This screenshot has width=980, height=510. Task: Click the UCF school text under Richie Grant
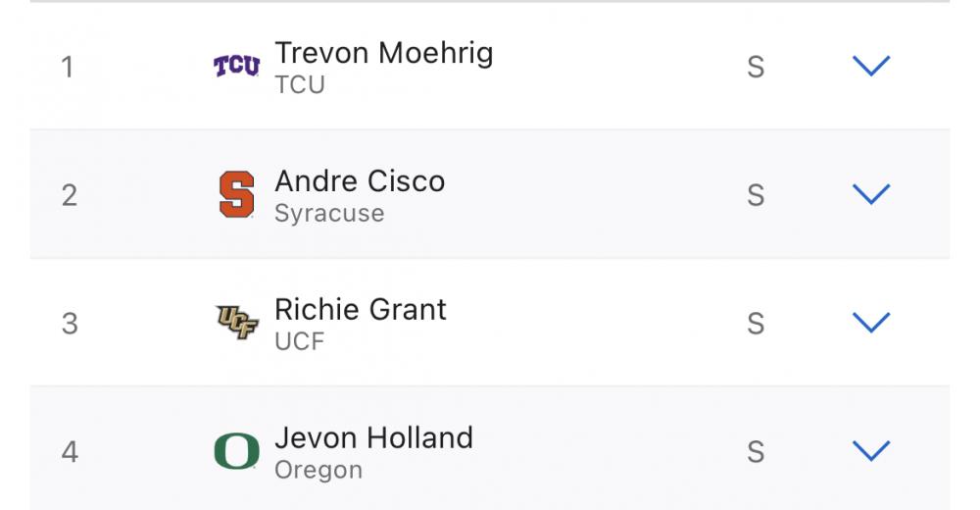299,341
